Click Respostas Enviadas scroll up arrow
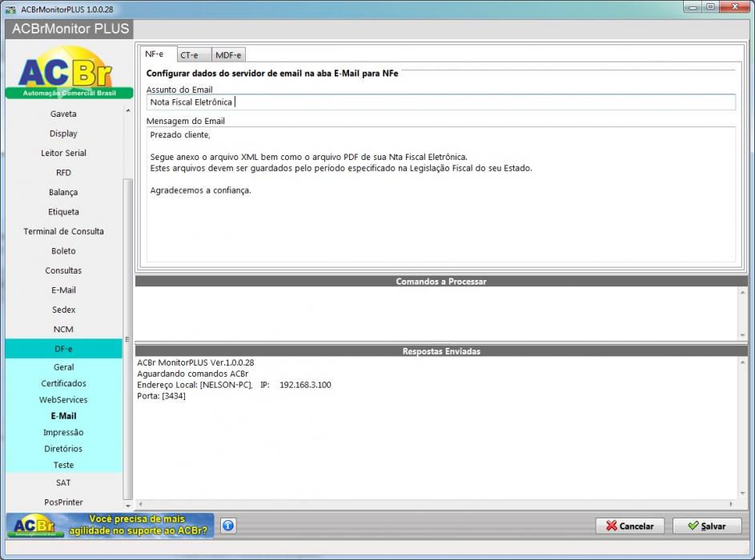The image size is (755, 560). (x=742, y=362)
